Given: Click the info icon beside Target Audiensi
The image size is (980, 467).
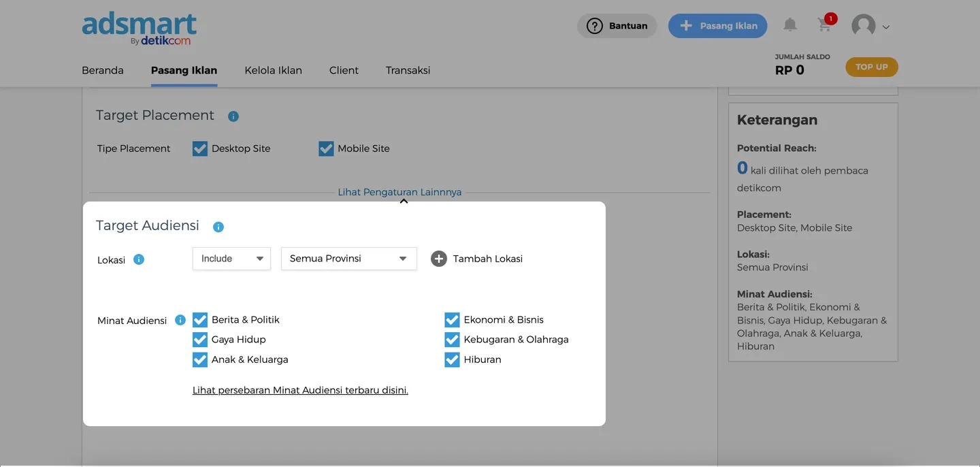Looking at the screenshot, I should pos(218,227).
